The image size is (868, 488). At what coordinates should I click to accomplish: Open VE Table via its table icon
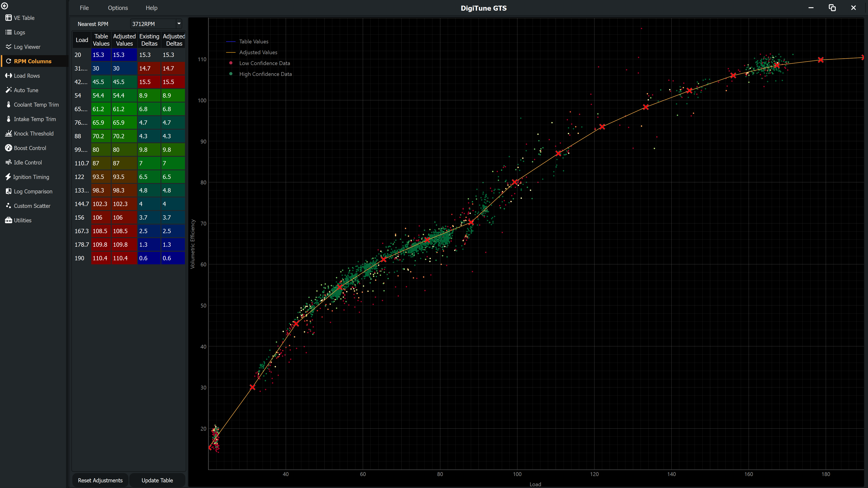[8, 18]
